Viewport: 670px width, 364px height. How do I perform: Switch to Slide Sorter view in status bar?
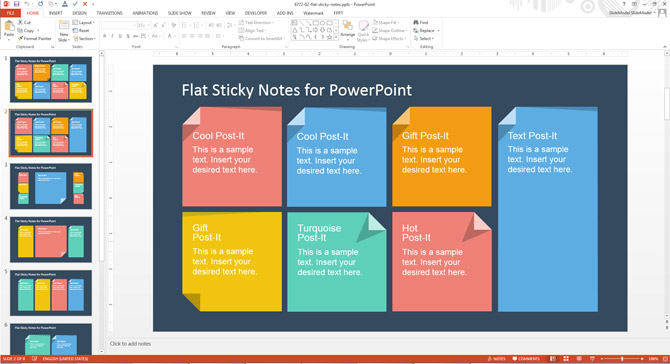(566, 358)
